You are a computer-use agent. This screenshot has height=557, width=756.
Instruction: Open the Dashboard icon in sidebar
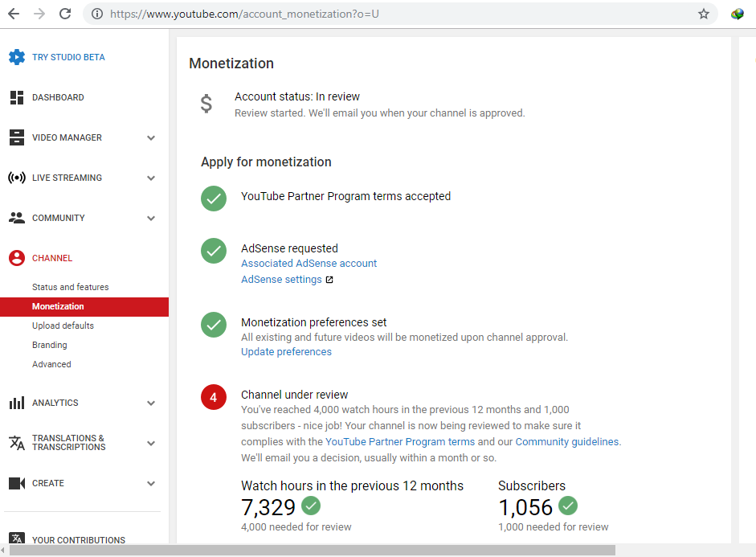tap(17, 97)
